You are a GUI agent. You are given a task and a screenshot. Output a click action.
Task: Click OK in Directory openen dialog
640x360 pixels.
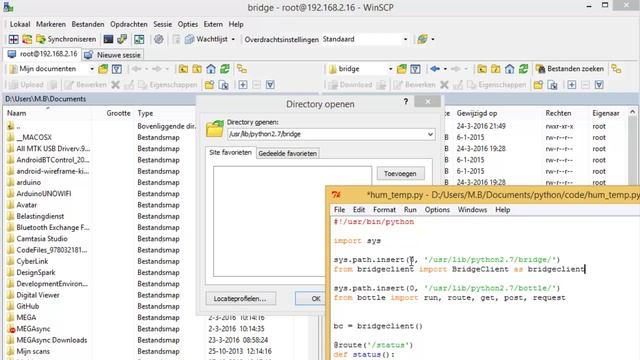tap(311, 299)
